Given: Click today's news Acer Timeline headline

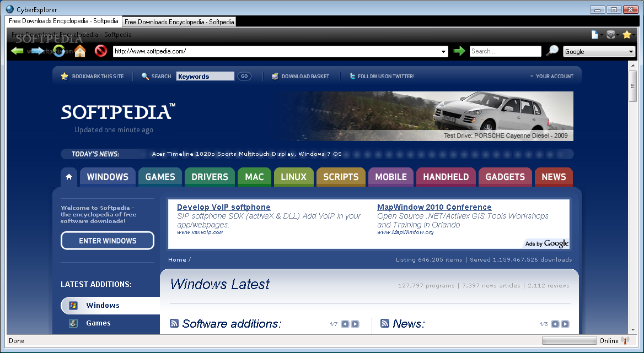Looking at the screenshot, I should (247, 154).
